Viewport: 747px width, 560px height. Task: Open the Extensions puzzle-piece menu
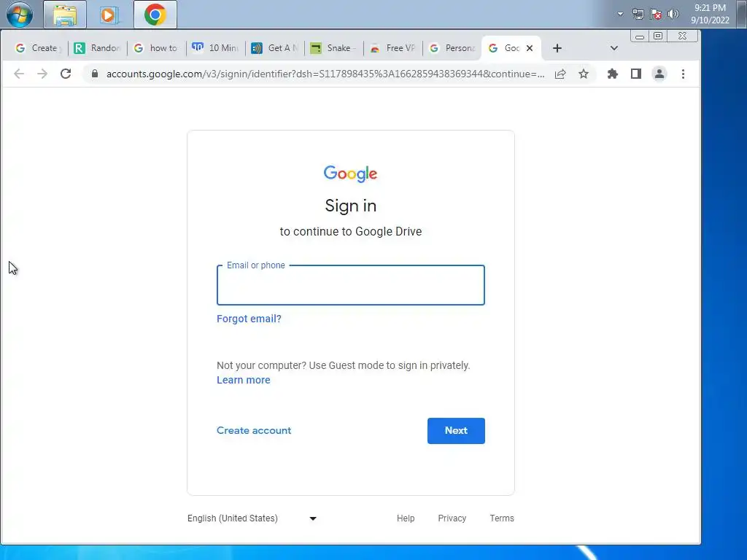click(x=613, y=74)
